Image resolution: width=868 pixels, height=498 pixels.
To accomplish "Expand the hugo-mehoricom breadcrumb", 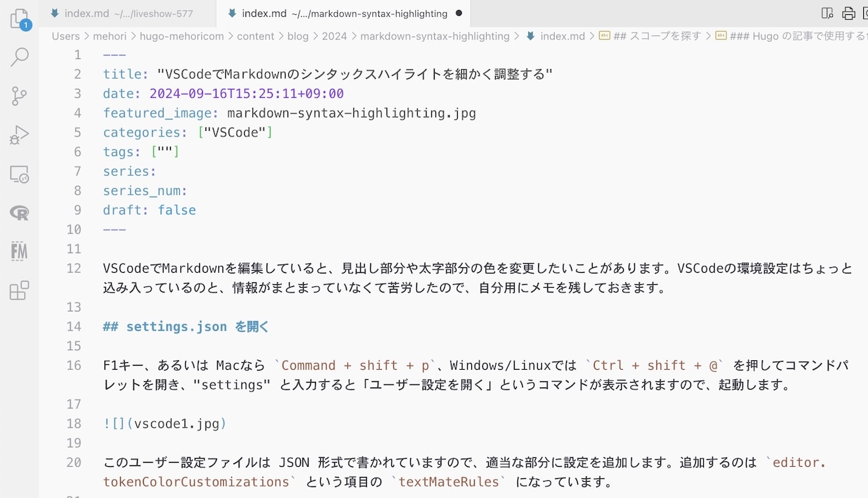I will (x=181, y=37).
